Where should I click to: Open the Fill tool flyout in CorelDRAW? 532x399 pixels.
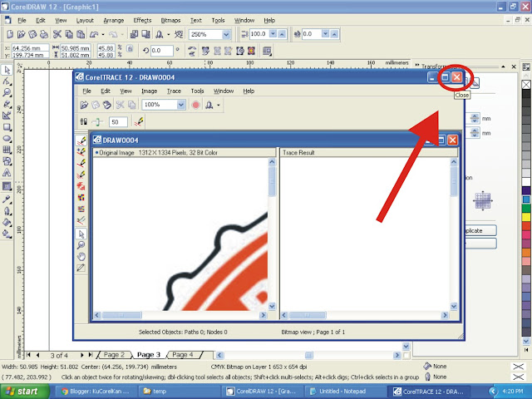7,223
